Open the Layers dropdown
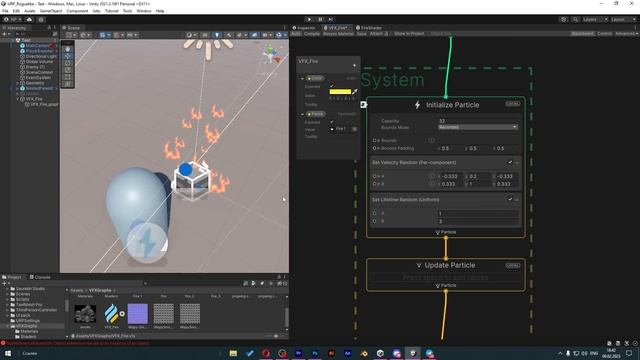The image size is (640, 360). (595, 19)
